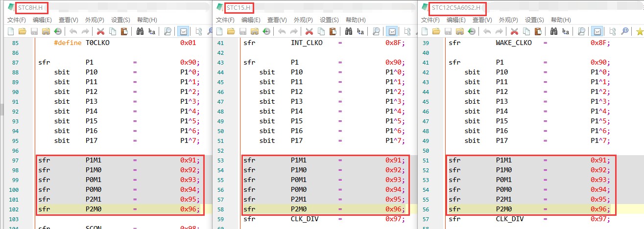Click New file icon in STC12C5A60S2.H window
The height and width of the screenshot is (229, 644).
(x=425, y=31)
